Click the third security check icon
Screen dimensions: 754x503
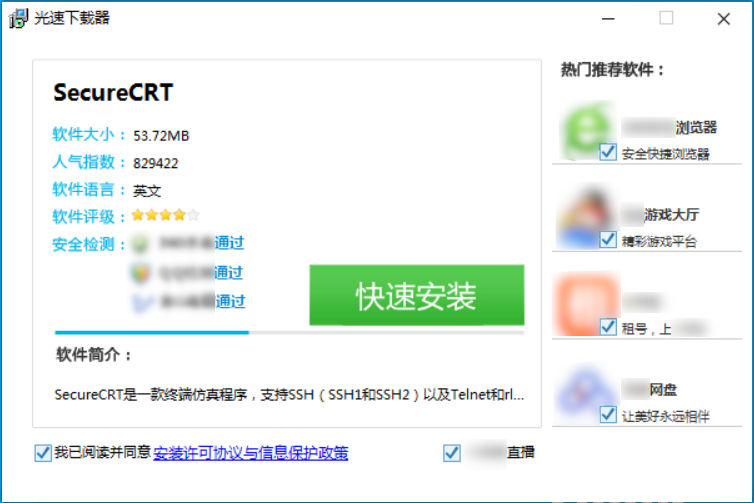click(x=142, y=302)
